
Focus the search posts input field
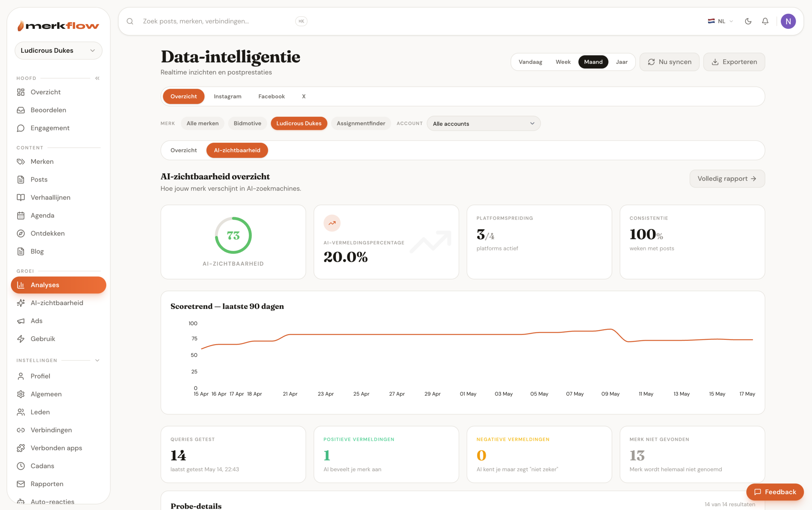[216, 21]
